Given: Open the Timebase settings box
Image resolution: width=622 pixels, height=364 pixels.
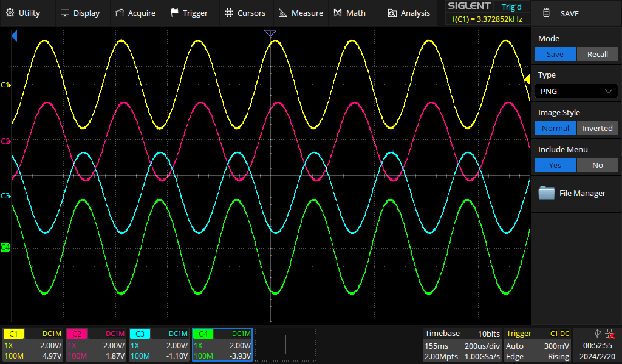Looking at the screenshot, I should click(x=462, y=345).
